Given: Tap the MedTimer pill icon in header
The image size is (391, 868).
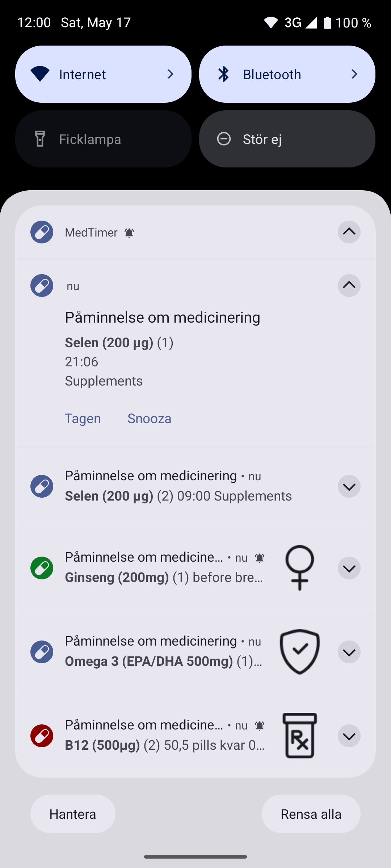Looking at the screenshot, I should click(42, 232).
